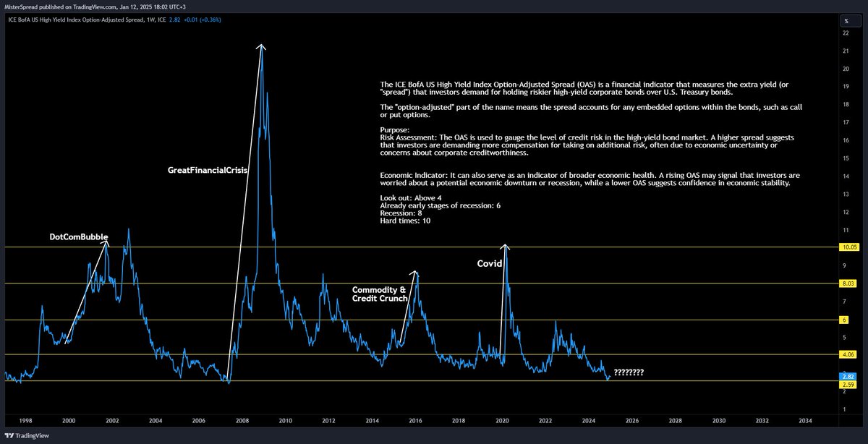The image size is (868, 444).
Task: Click the 13 value on price axis
Action: click(845, 195)
